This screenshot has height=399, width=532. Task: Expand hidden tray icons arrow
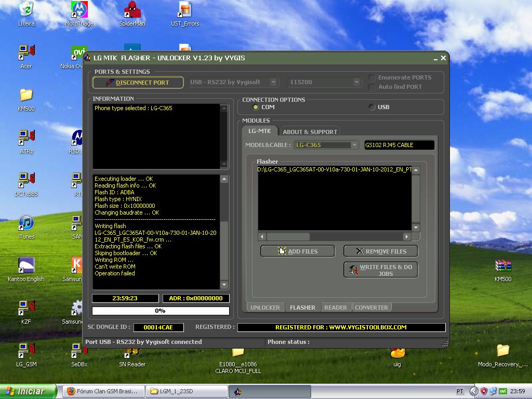[x=474, y=391]
